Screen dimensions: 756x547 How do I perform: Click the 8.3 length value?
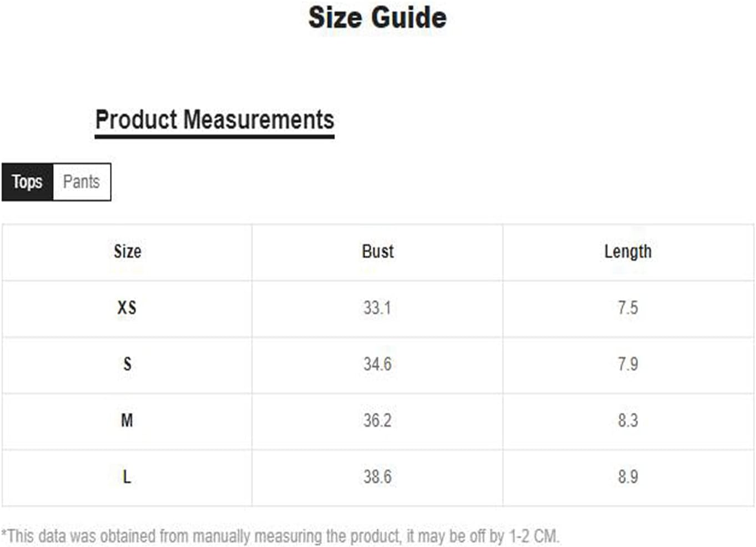click(628, 420)
